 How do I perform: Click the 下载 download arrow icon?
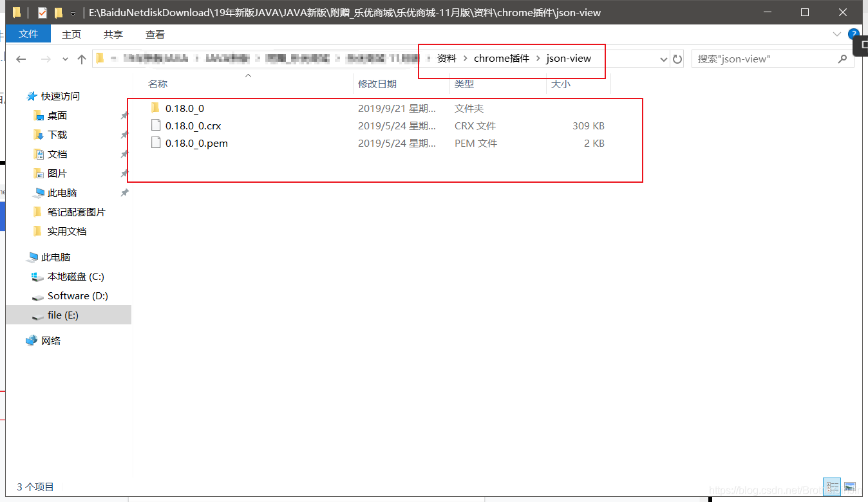tap(38, 135)
